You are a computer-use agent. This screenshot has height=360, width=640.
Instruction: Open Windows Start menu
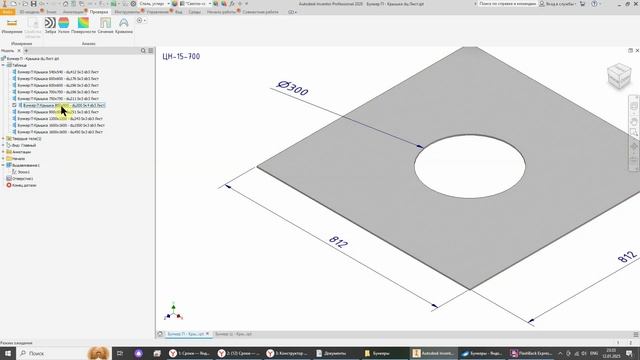tap(8, 353)
